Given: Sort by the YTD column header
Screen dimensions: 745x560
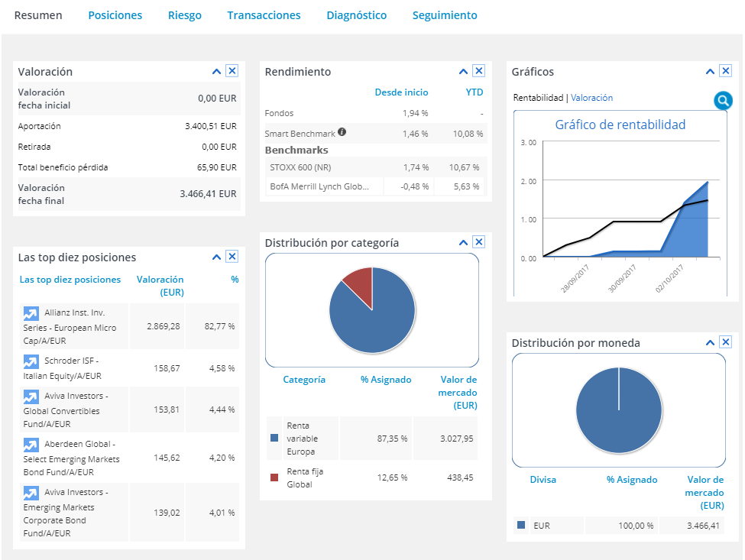Looking at the screenshot, I should point(475,92).
